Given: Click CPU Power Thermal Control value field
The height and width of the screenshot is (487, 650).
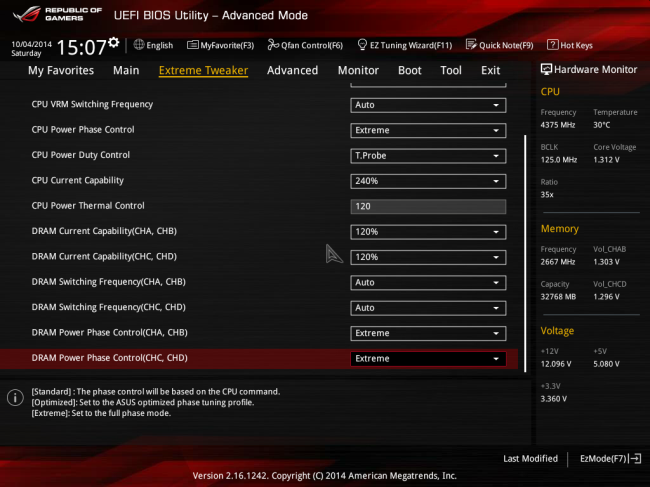Looking at the screenshot, I should point(428,206).
